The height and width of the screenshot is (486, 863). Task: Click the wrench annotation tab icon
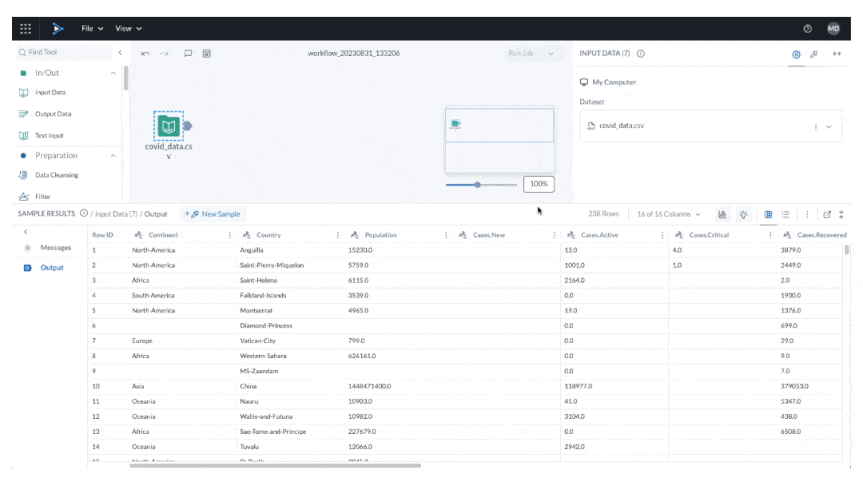point(814,54)
